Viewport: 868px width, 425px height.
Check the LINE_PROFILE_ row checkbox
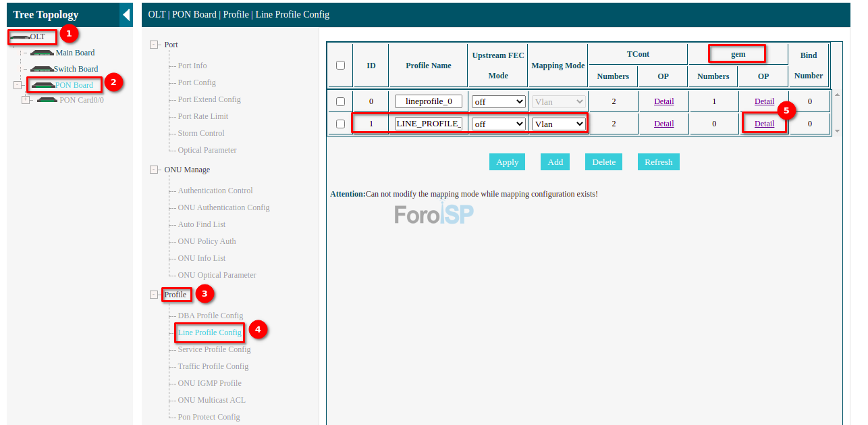pos(341,124)
